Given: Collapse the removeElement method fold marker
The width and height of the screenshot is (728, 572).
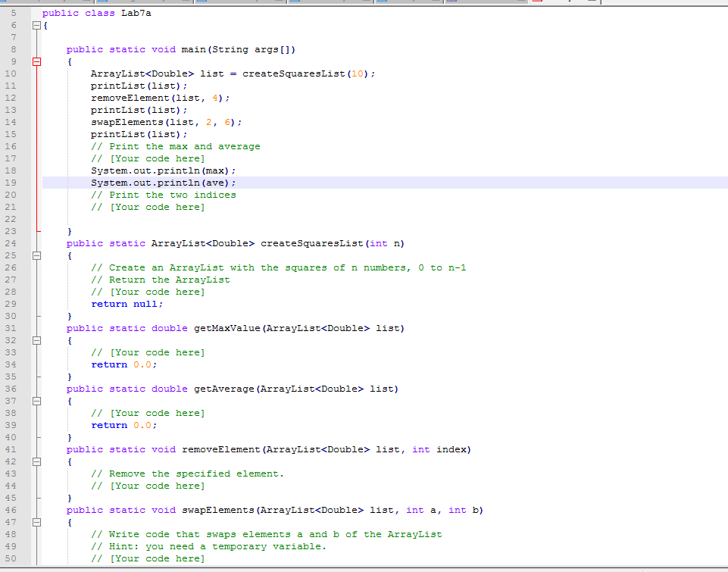Looking at the screenshot, I should point(36,461).
